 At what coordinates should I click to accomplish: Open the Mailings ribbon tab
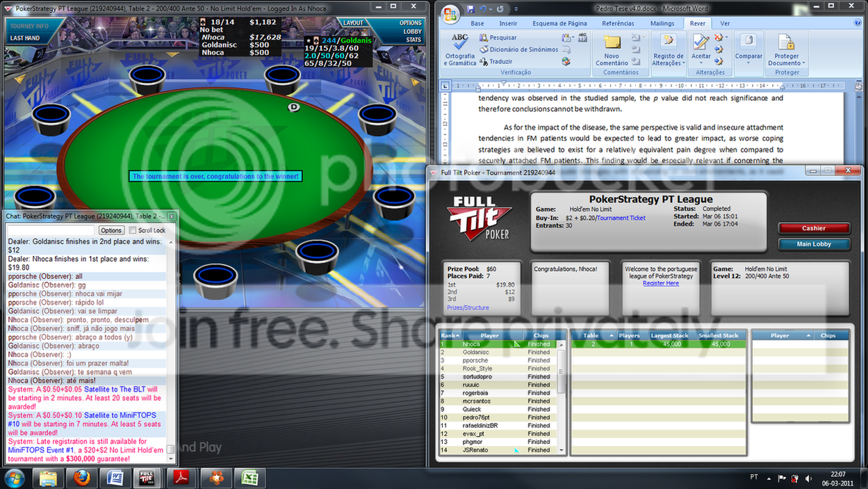[662, 24]
